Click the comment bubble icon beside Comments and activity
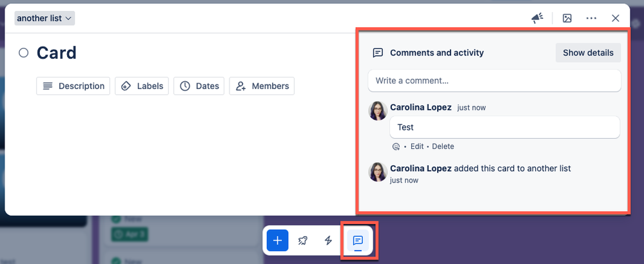The height and width of the screenshot is (264, 644). click(x=378, y=53)
